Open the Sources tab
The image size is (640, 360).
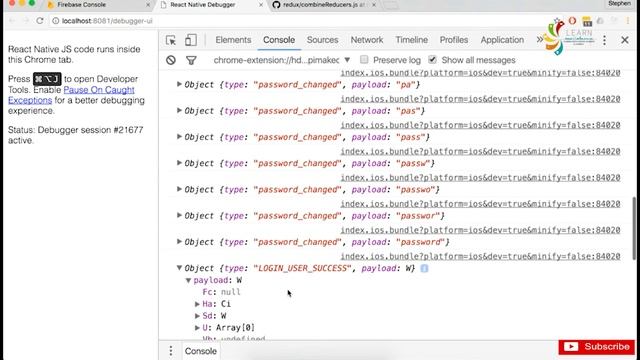(x=322, y=40)
